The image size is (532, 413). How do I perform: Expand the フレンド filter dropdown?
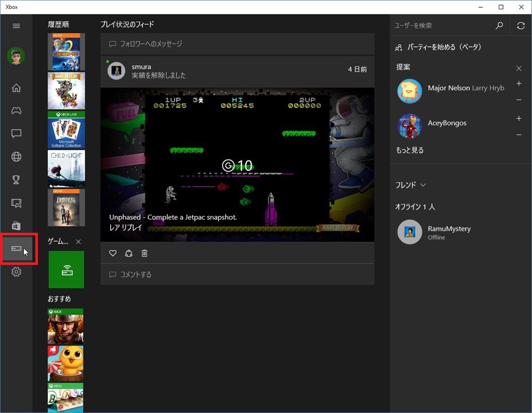410,185
